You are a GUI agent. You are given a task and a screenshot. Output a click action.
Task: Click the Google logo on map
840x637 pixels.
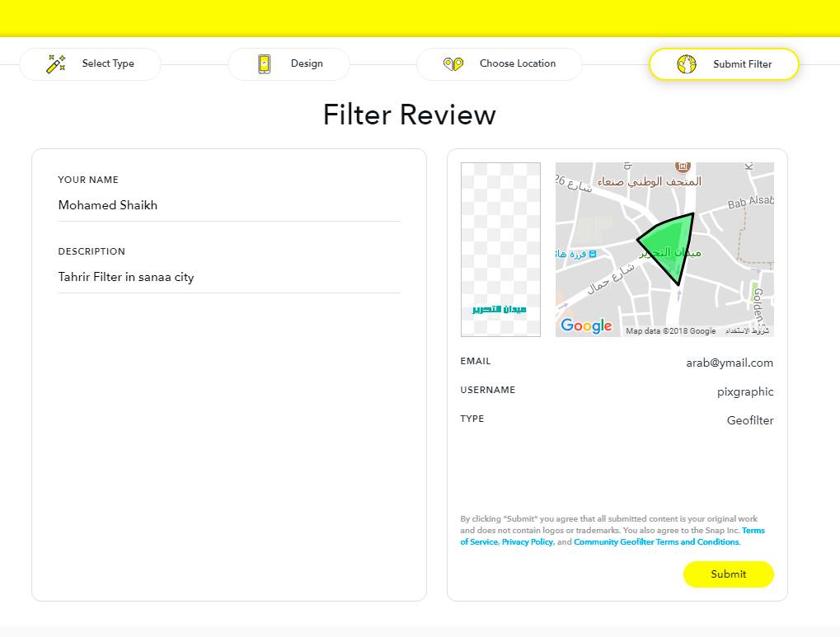click(586, 326)
